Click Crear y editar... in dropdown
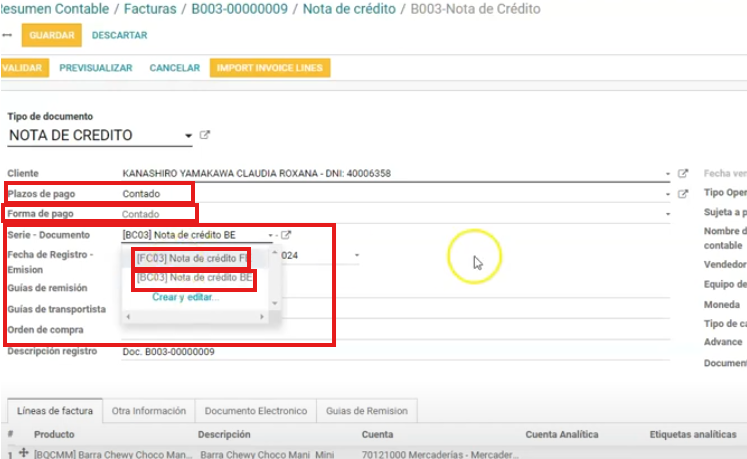 coord(185,297)
